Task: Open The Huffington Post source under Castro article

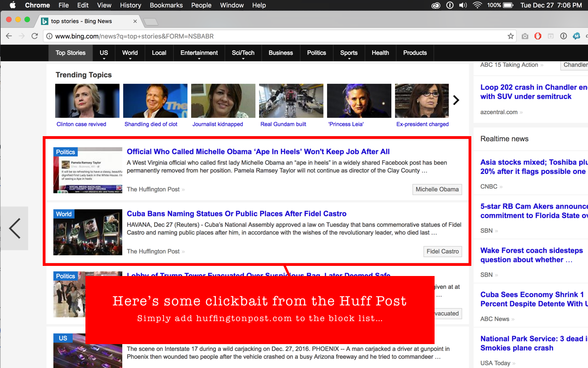Action: (x=153, y=251)
